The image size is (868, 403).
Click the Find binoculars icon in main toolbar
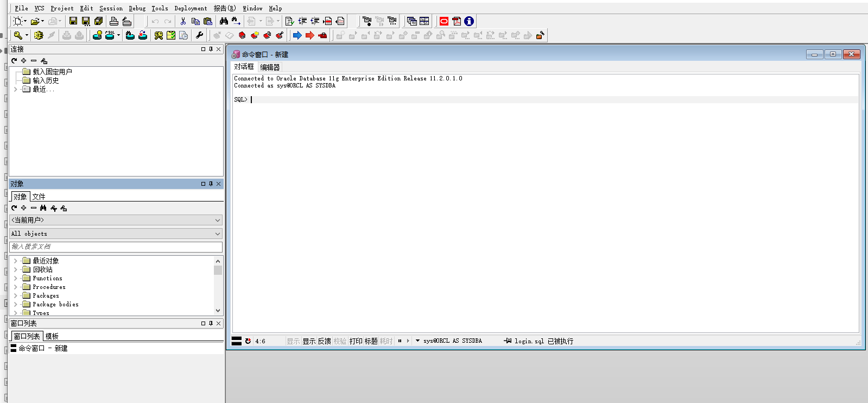click(x=224, y=21)
